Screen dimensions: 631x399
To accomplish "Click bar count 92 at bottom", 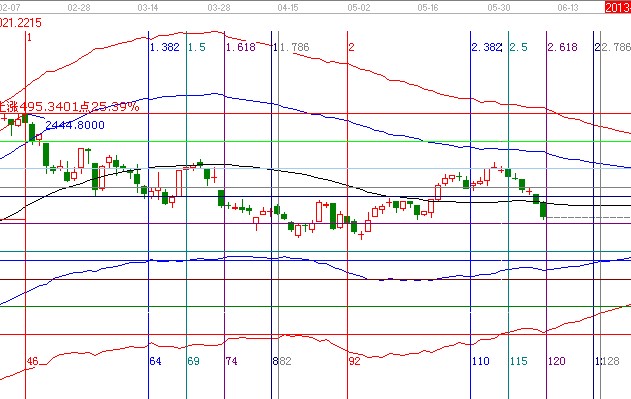I will (x=355, y=361).
